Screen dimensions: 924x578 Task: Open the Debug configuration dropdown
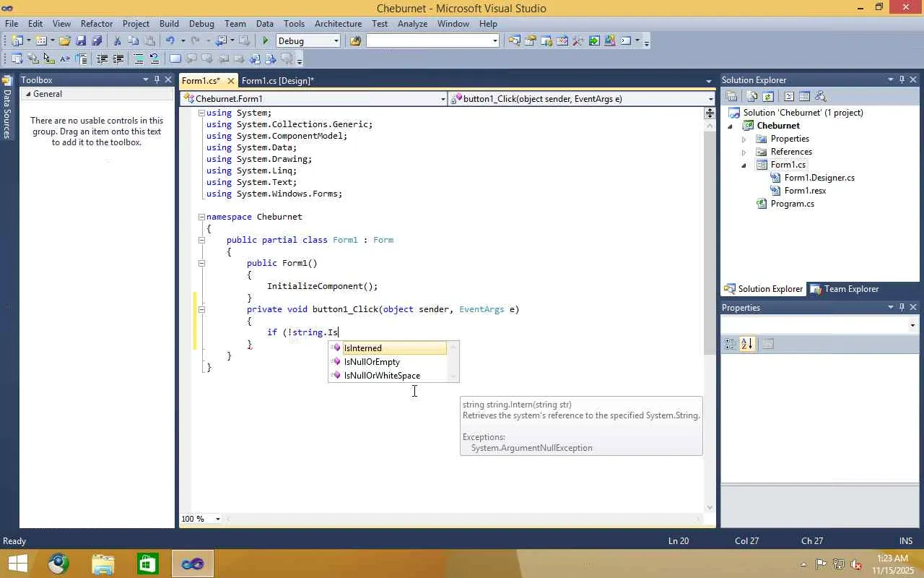[336, 41]
